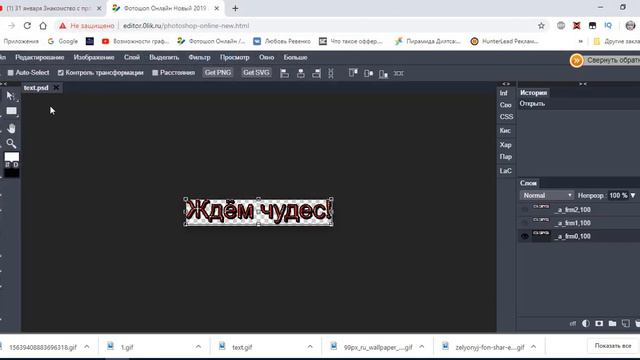Screen dimensions: 640x360
Task: Open the Слой menu
Action: tap(132, 57)
